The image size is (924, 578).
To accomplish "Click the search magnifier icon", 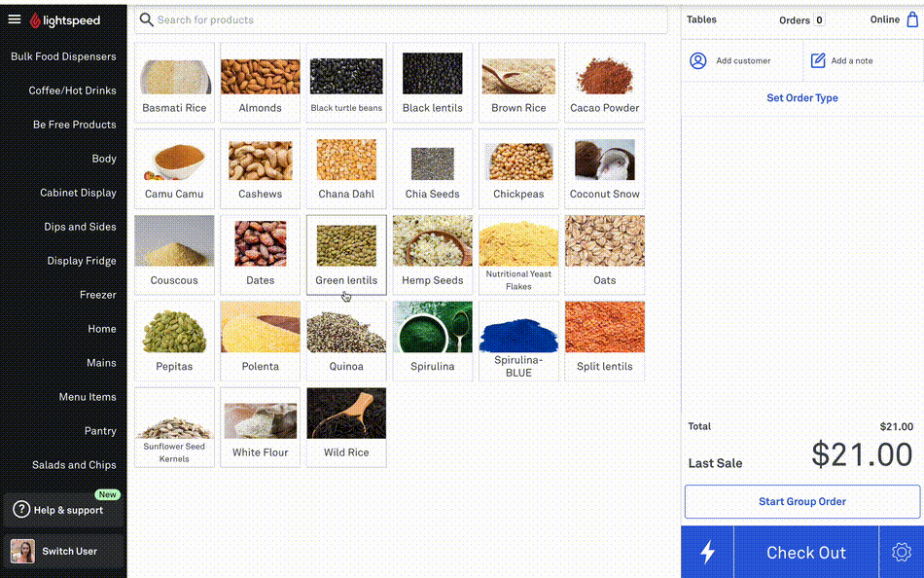I will click(146, 19).
